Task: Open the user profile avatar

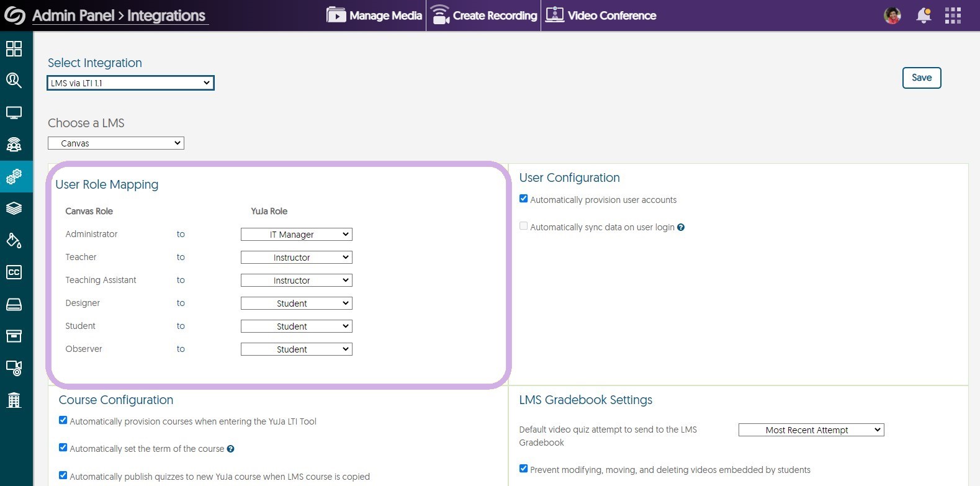Action: (892, 16)
